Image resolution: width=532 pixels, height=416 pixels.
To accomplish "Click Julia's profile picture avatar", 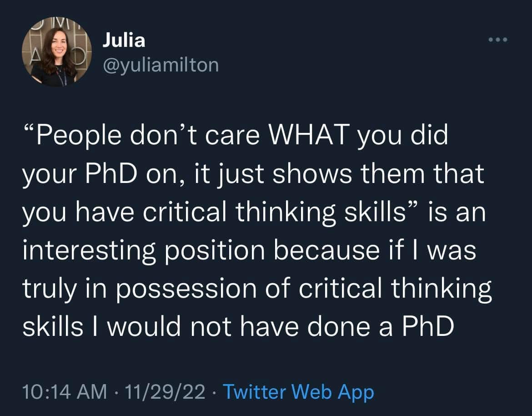I will 57,53.
